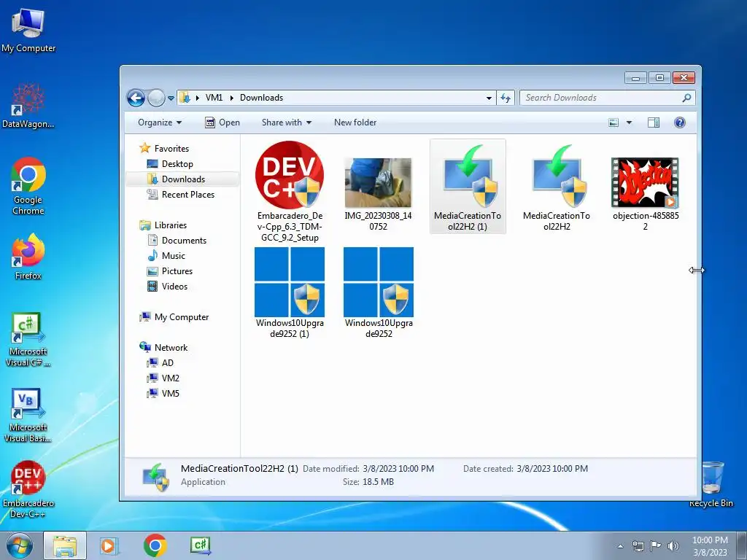Select Favorites in the navigation pane
747x560 pixels.
164,149
